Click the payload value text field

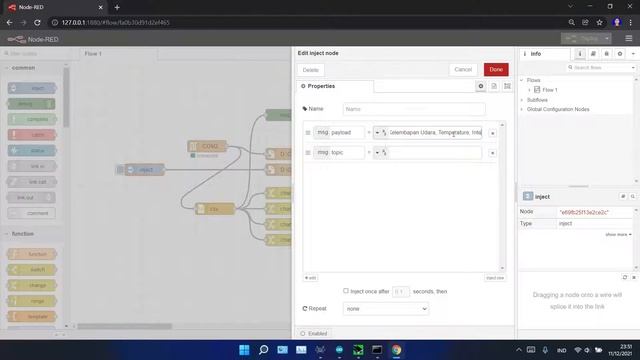click(x=435, y=133)
